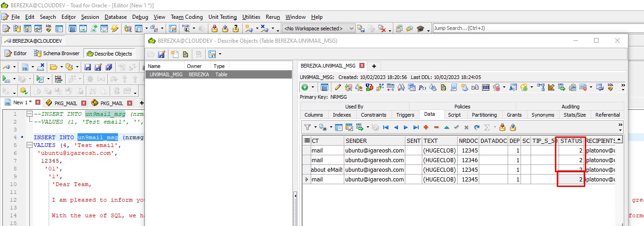Click the delete record minus icon
This screenshot has width=644, height=226.
[x=436, y=127]
